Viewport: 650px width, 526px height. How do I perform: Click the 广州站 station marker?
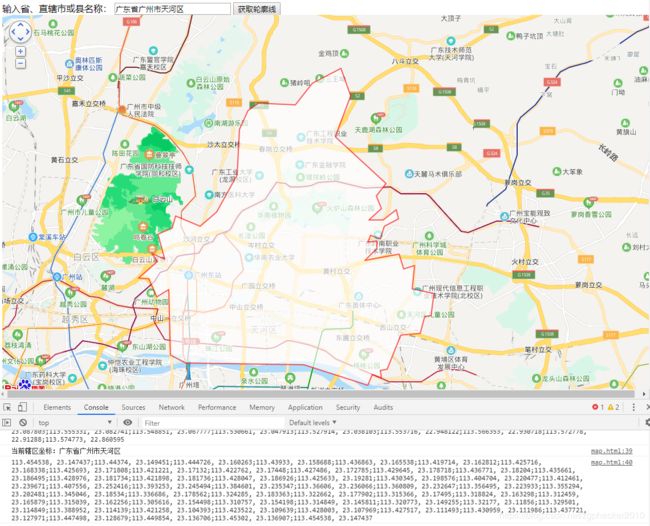pyautogui.click(x=57, y=276)
